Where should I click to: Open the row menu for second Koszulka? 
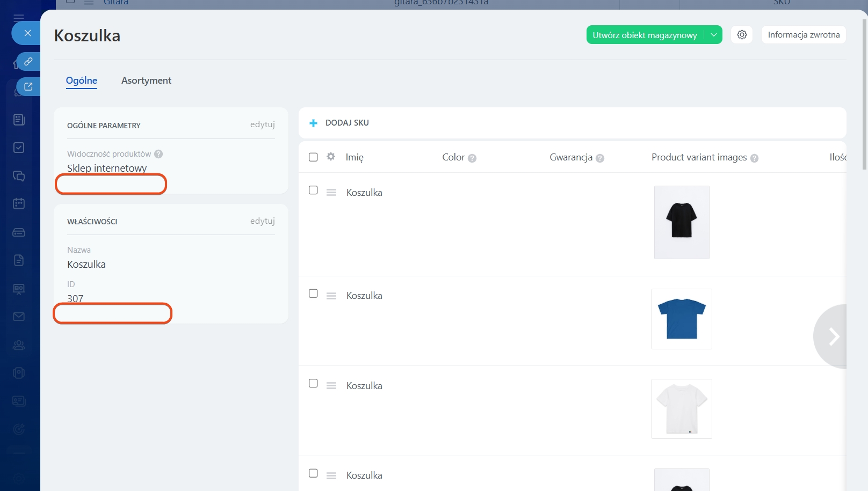331,296
